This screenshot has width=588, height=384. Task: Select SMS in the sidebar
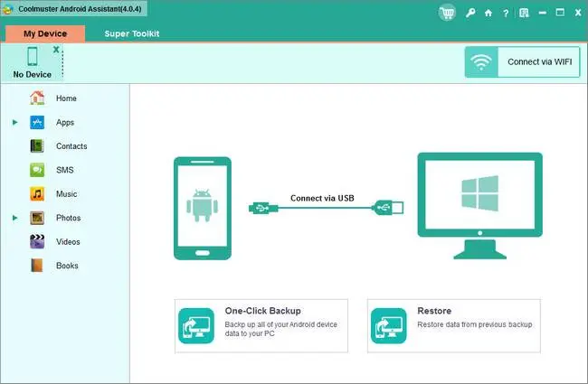[65, 170]
